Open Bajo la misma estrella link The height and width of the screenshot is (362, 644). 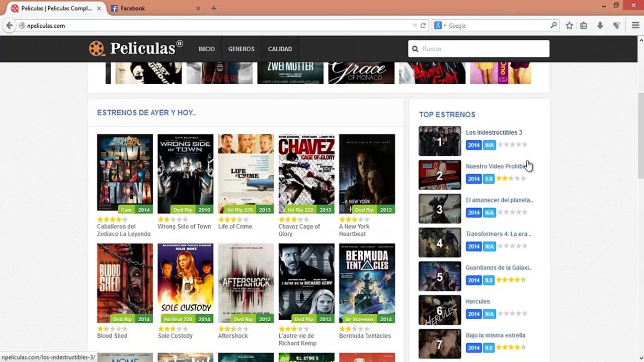tap(496, 335)
